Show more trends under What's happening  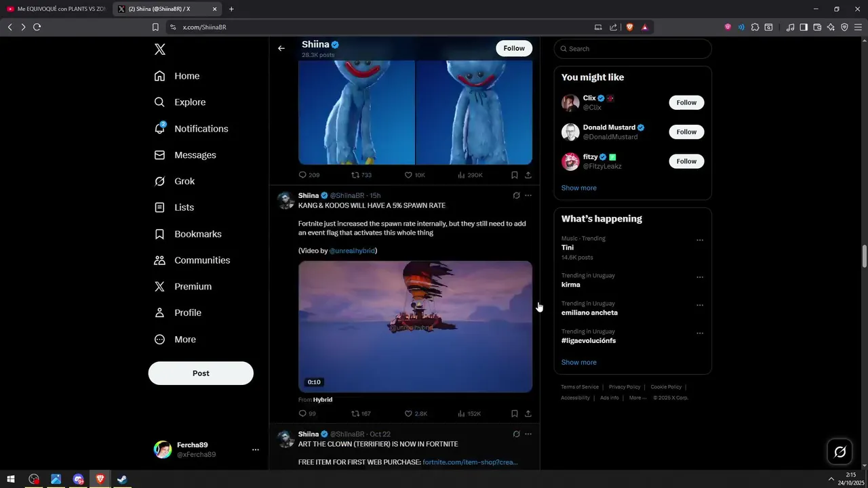(579, 363)
